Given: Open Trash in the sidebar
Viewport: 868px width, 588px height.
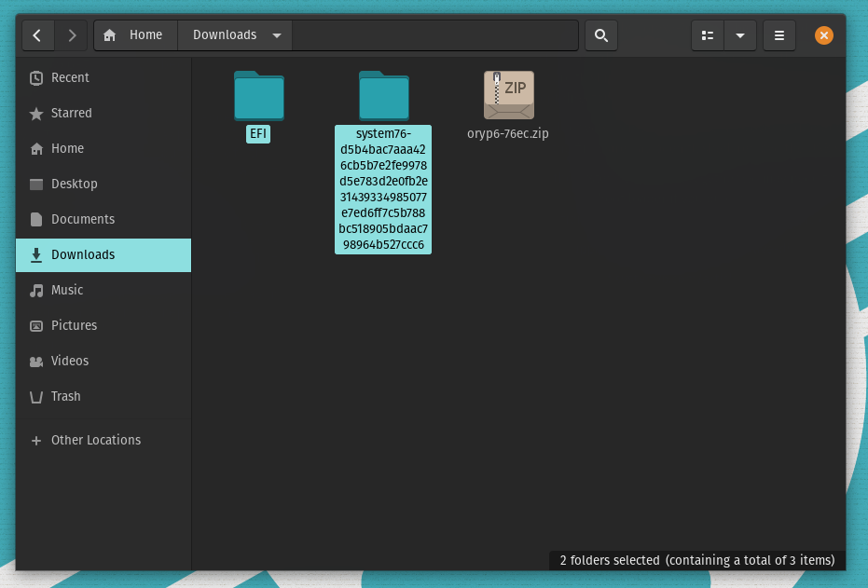Looking at the screenshot, I should 65,396.
